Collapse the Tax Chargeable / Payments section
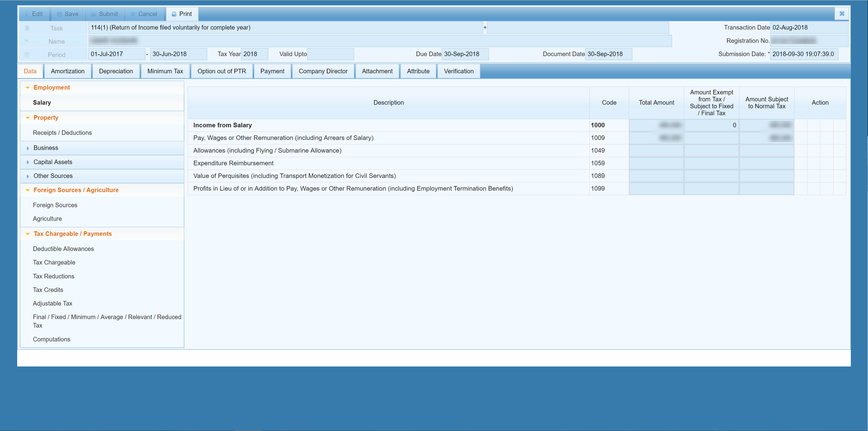Screen dimensions: 868x431 pos(102,234)
